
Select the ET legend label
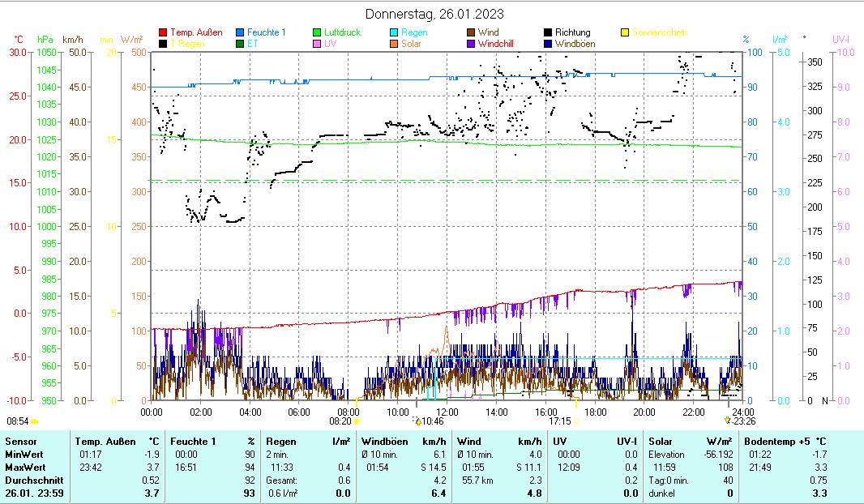tap(252, 44)
